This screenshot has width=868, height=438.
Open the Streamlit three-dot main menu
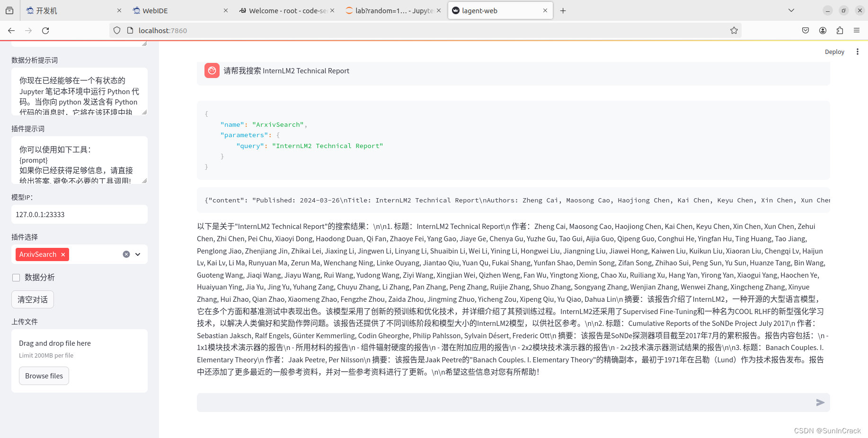pyautogui.click(x=858, y=52)
